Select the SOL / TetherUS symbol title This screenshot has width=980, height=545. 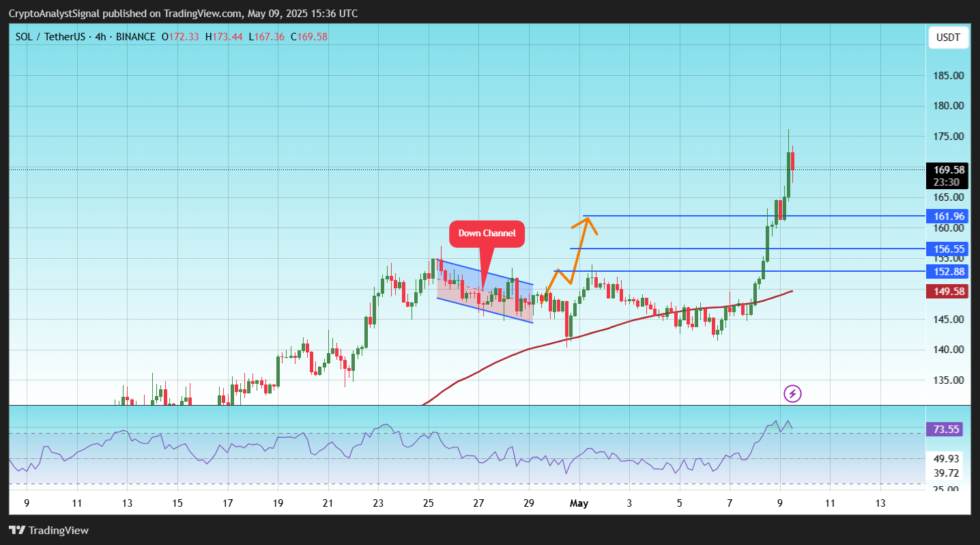click(50, 36)
